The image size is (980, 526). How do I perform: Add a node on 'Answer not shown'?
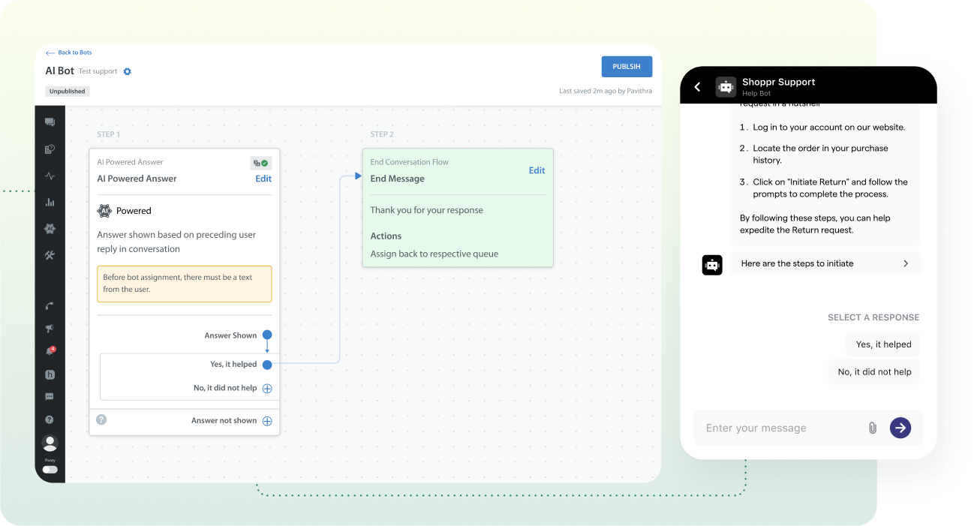click(267, 421)
